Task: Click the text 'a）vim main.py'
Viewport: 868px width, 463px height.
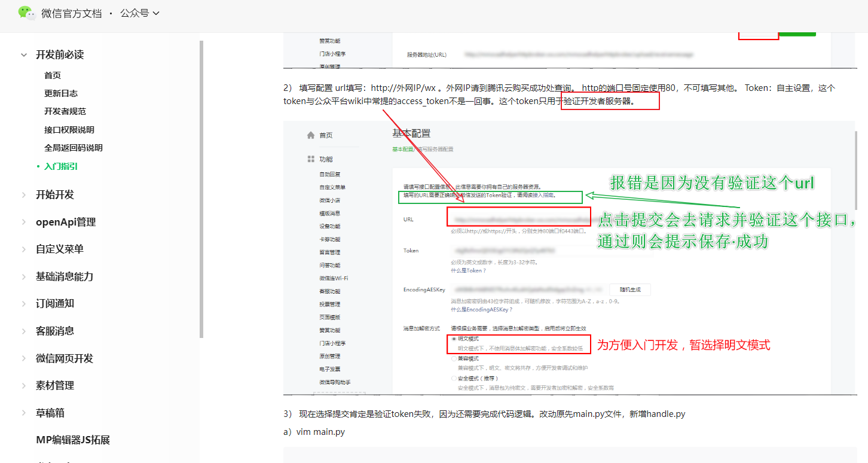Action: pyautogui.click(x=314, y=432)
